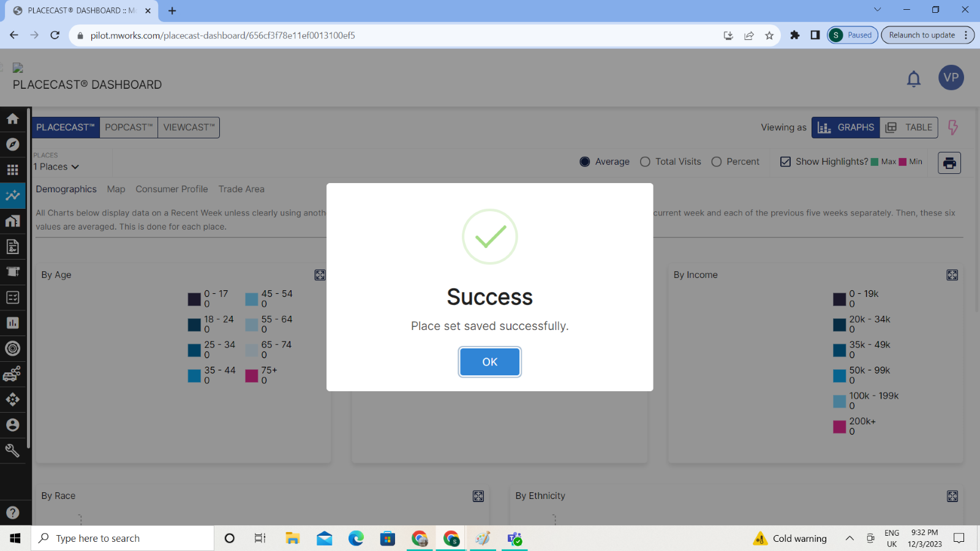Click the 75+ age legend swatch
Image resolution: width=980 pixels, height=551 pixels.
click(x=251, y=376)
